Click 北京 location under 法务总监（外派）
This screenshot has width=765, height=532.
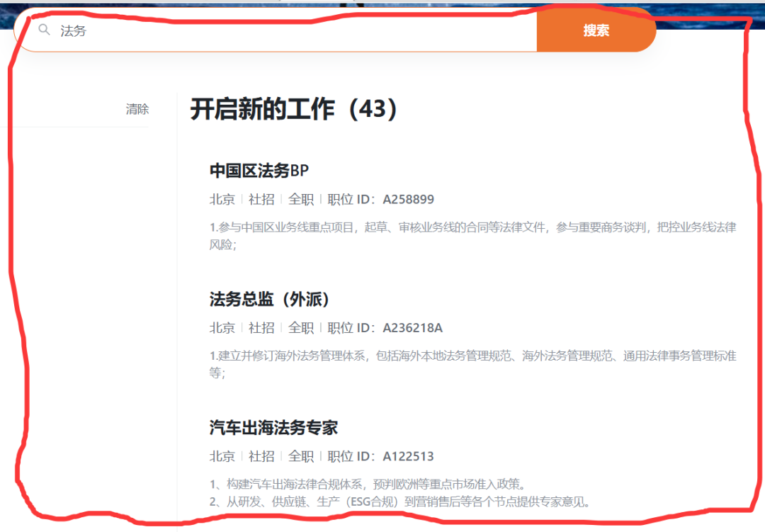click(x=222, y=328)
